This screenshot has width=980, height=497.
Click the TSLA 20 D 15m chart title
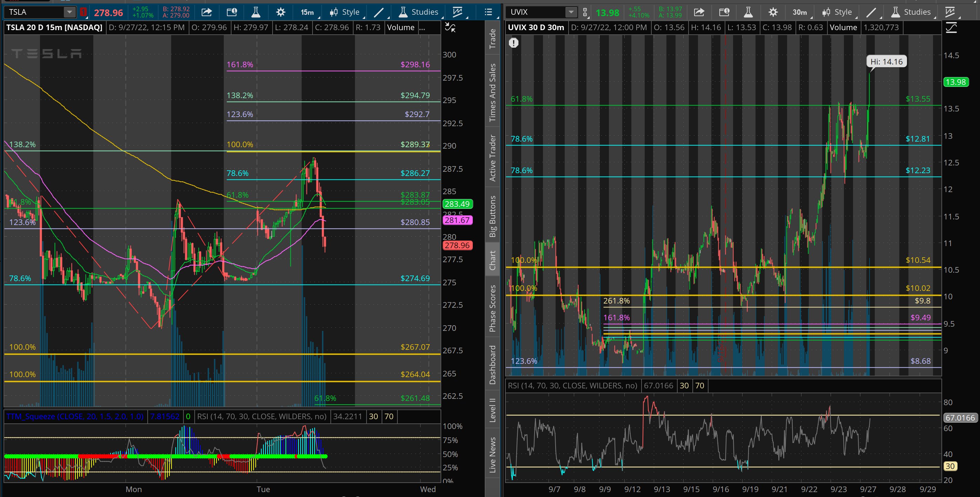[54, 27]
